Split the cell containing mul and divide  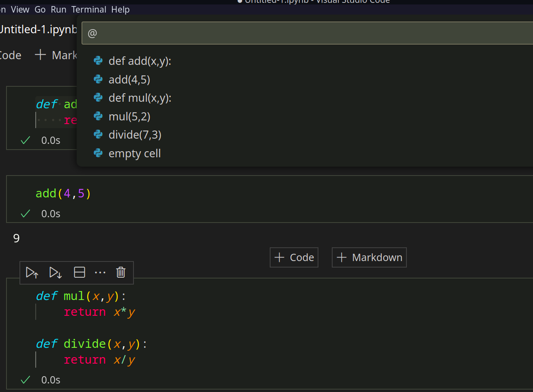(x=80, y=272)
